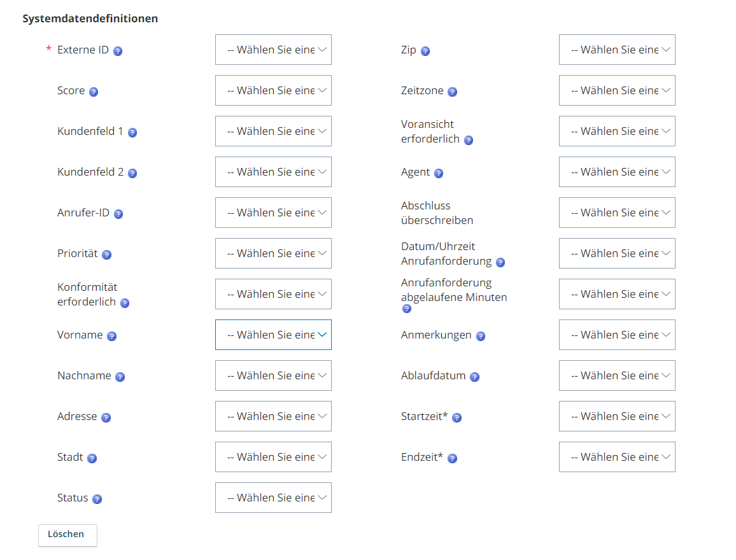Expand the Anmerkungen dropdown
736x560 pixels.
tap(617, 335)
